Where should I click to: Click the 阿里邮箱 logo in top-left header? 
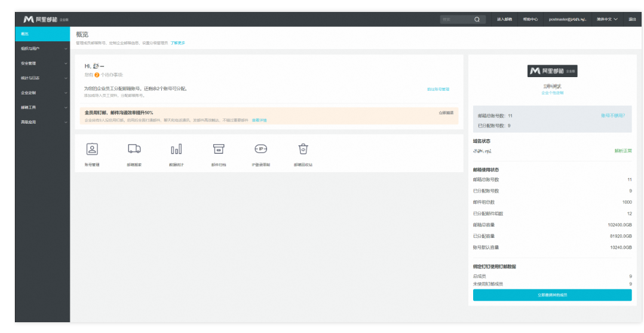[41, 19]
